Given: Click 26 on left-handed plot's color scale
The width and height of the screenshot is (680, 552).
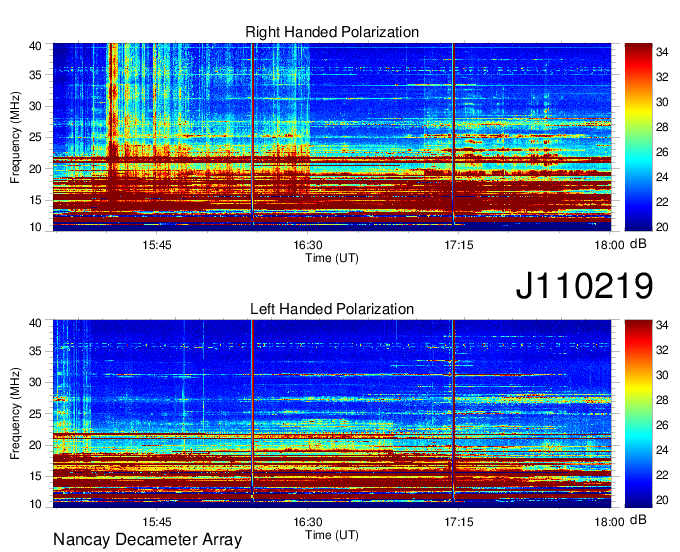Looking at the screenshot, I should tap(662, 425).
